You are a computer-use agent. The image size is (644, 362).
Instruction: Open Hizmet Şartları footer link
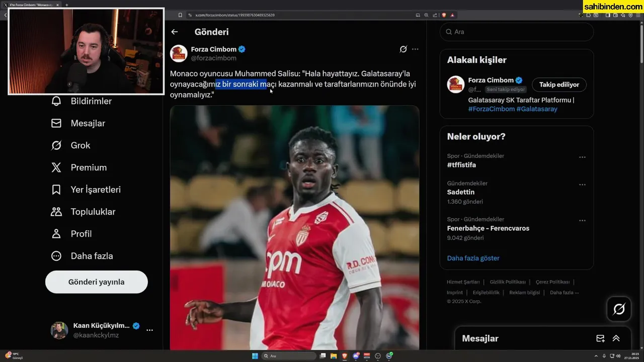tap(463, 282)
